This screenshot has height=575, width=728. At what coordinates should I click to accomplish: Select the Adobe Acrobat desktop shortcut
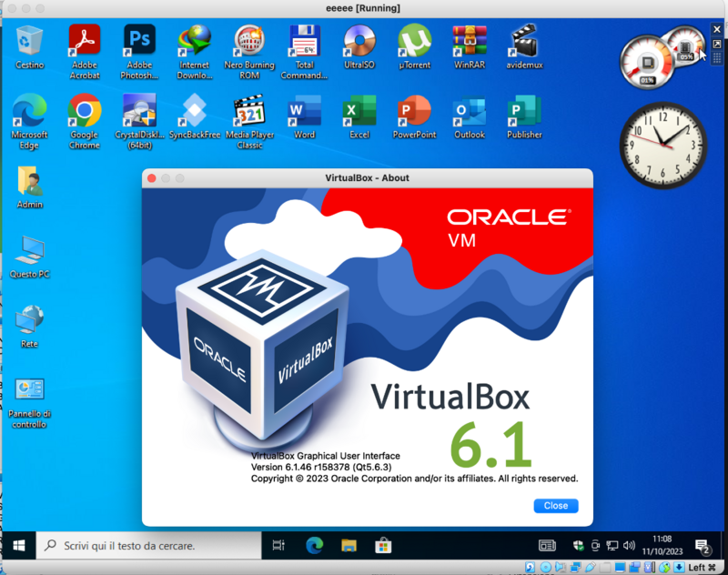click(85, 52)
